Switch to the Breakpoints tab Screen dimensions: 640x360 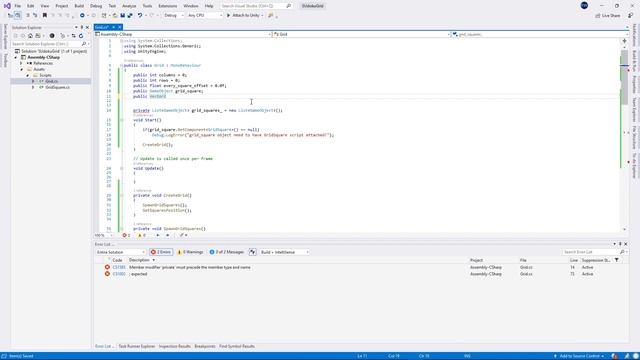pos(205,347)
